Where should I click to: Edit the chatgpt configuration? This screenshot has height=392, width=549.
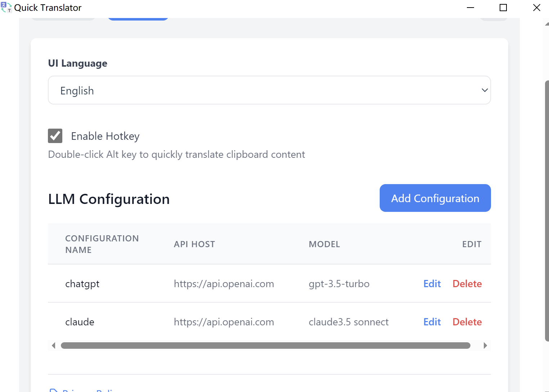coord(432,284)
